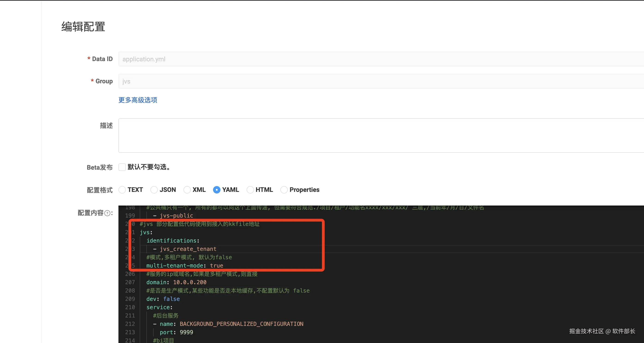Choose the XML configuration format
This screenshot has height=343, width=644.
tap(187, 190)
